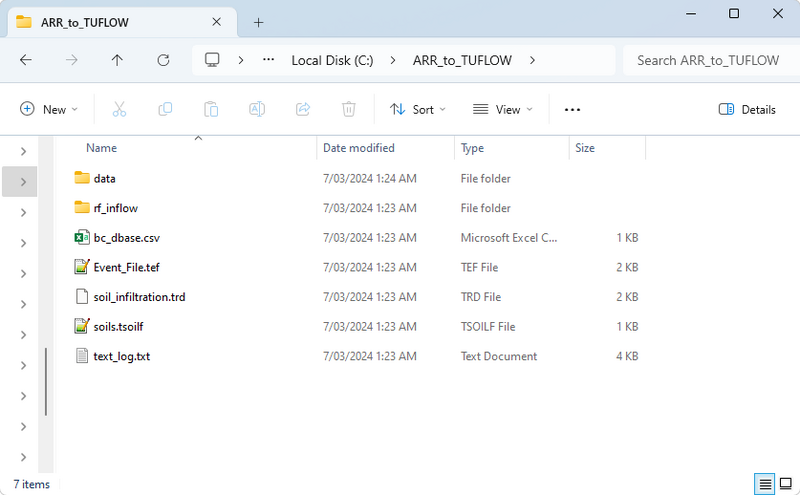Open the View dropdown menu
The width and height of the screenshot is (800, 495).
point(503,109)
